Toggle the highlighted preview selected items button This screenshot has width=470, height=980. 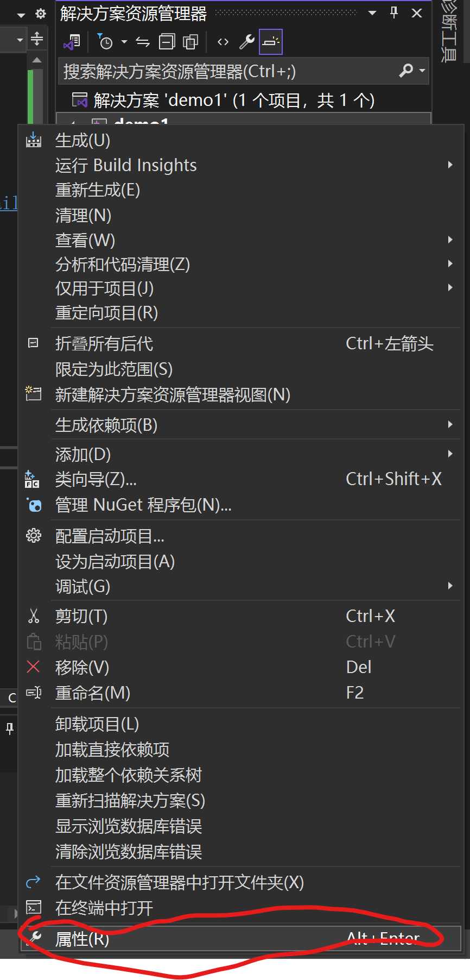coord(271,42)
